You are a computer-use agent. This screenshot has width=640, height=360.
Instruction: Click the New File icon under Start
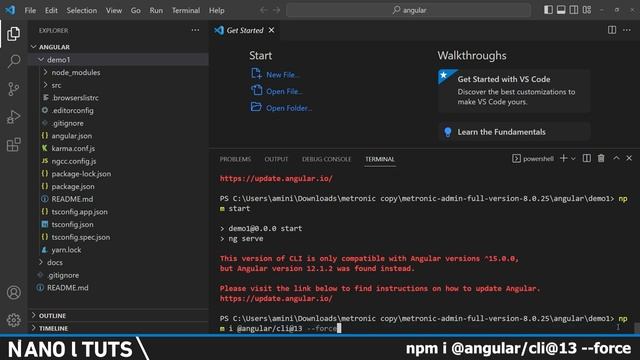point(256,73)
